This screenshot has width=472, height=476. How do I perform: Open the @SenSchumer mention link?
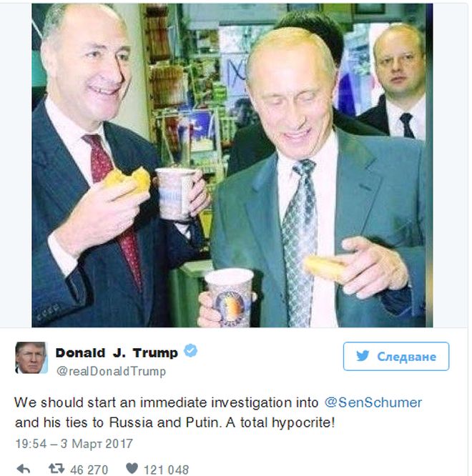(x=373, y=403)
